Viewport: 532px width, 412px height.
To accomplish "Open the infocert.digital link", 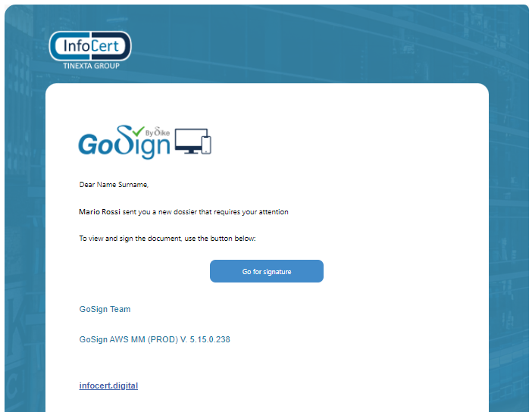I will [x=108, y=386].
